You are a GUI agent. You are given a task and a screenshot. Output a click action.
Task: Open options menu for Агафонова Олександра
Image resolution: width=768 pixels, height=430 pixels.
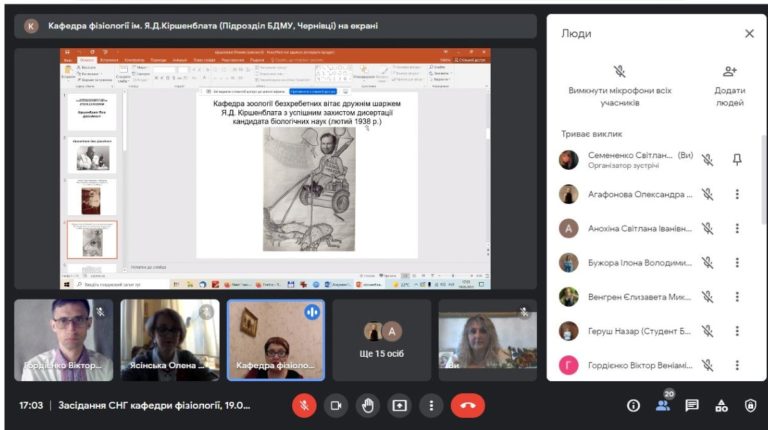click(737, 194)
